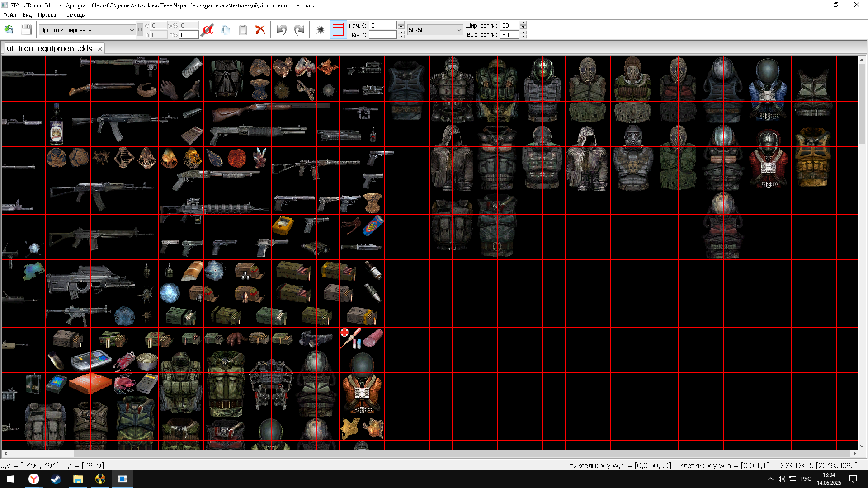This screenshot has width=868, height=488.
Task: Select the combat knife icon
Action: pyautogui.click(x=361, y=247)
